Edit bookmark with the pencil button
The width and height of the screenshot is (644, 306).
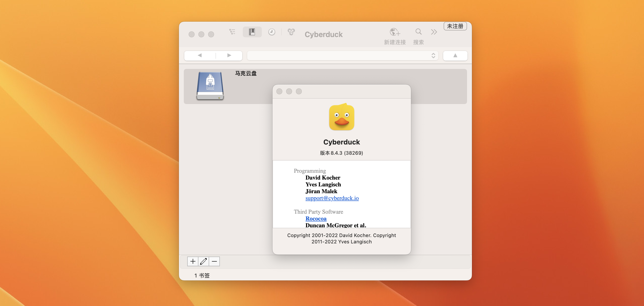coord(204,261)
